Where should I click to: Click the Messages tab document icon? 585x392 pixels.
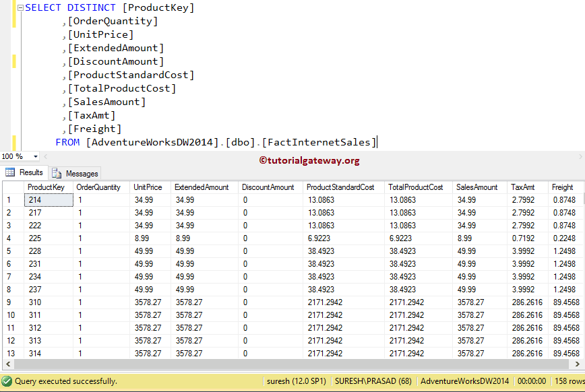click(57, 174)
